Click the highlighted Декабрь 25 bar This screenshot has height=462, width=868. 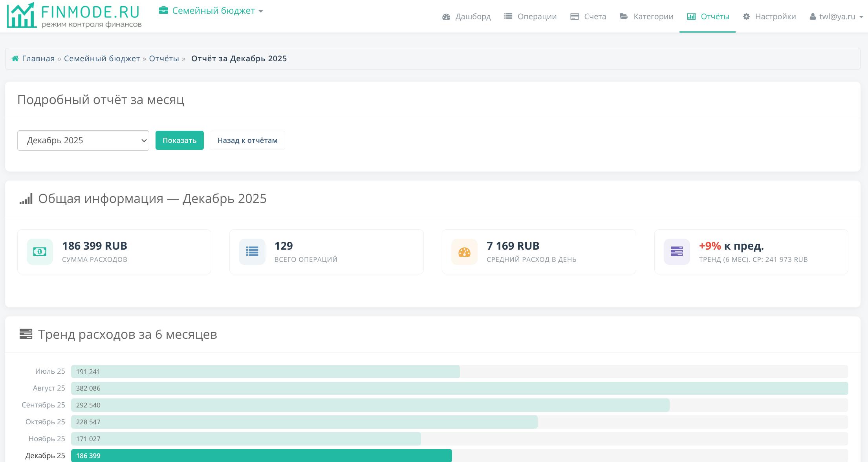pos(261,455)
